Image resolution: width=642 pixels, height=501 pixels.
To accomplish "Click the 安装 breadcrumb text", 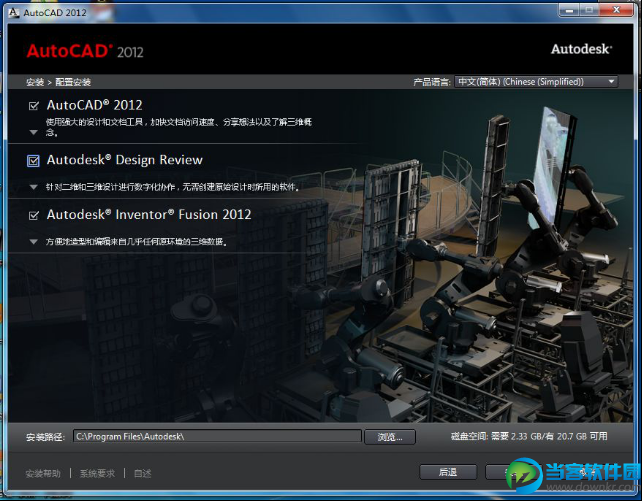I will pyautogui.click(x=35, y=82).
